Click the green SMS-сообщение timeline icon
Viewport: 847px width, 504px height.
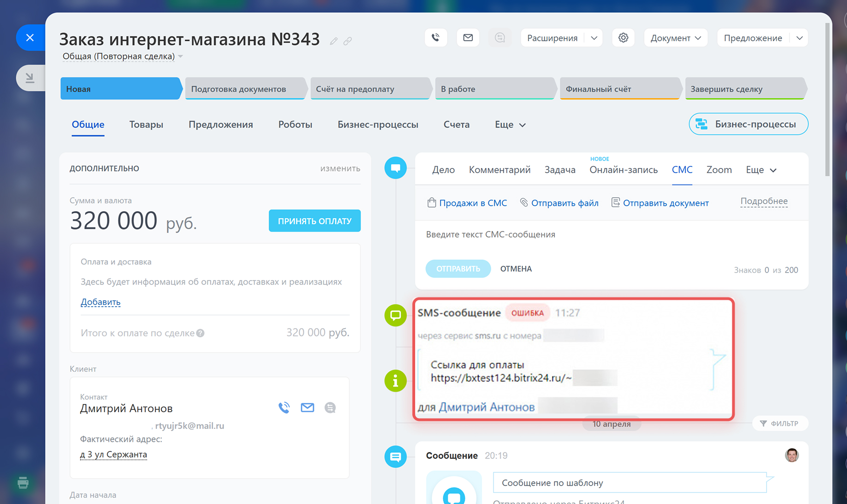point(396,315)
